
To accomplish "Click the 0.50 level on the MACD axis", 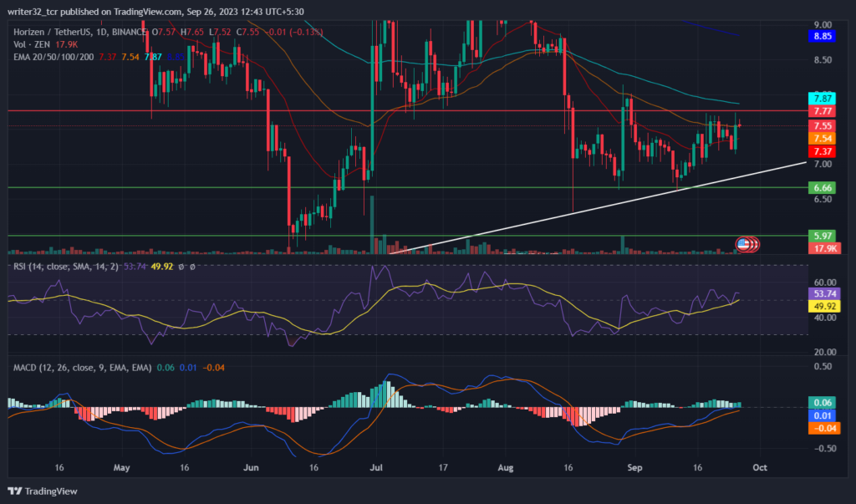I will pyautogui.click(x=823, y=366).
